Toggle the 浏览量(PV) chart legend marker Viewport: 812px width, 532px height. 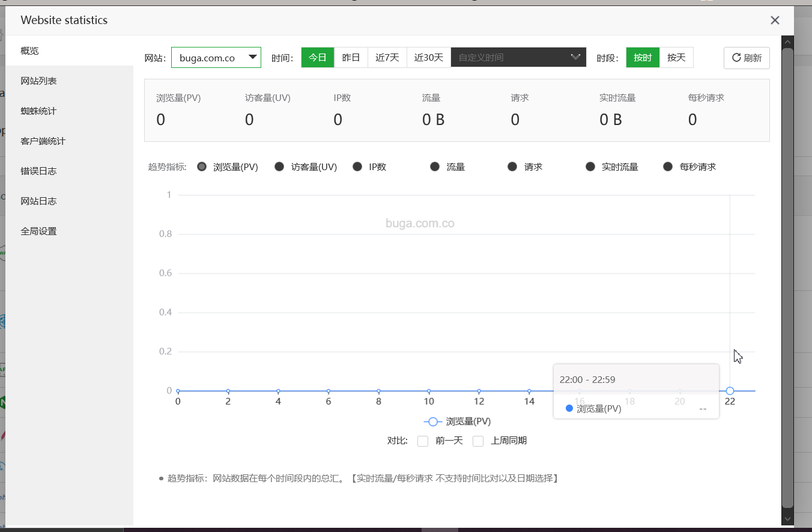click(432, 421)
